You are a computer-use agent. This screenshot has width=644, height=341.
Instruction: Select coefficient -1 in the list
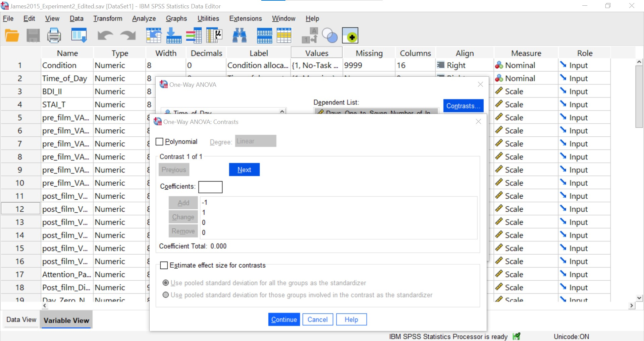tap(339, 202)
